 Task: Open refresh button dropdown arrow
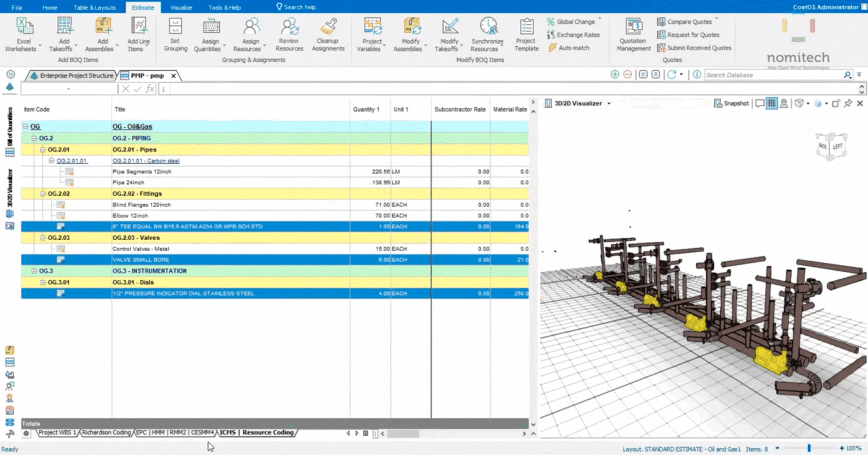(681, 75)
